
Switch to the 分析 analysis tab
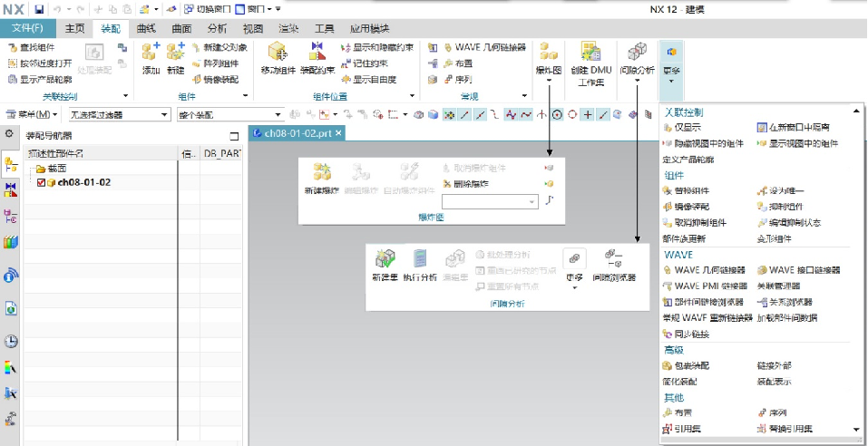pos(217,29)
